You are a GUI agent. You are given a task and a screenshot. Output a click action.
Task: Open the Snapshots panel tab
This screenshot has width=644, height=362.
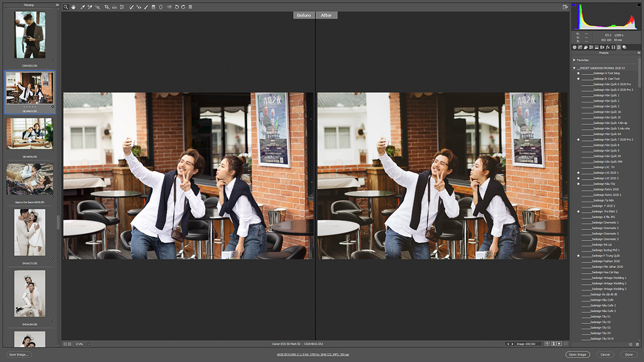(624, 47)
